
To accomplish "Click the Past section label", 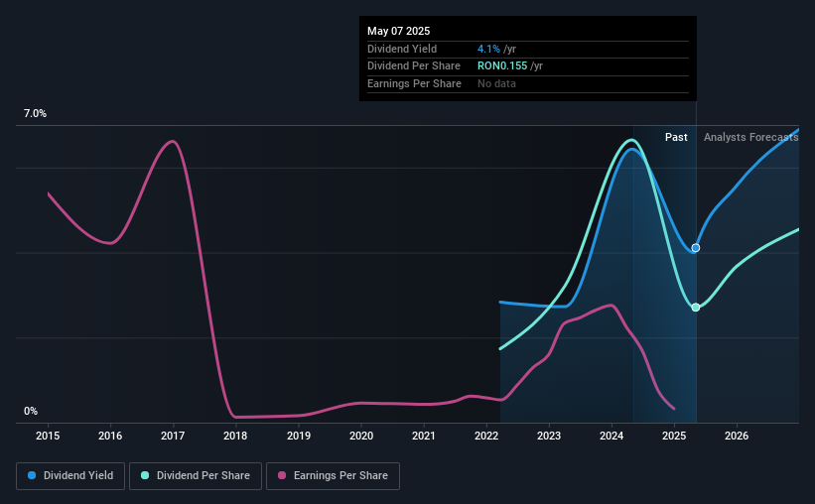I will coord(676,137).
